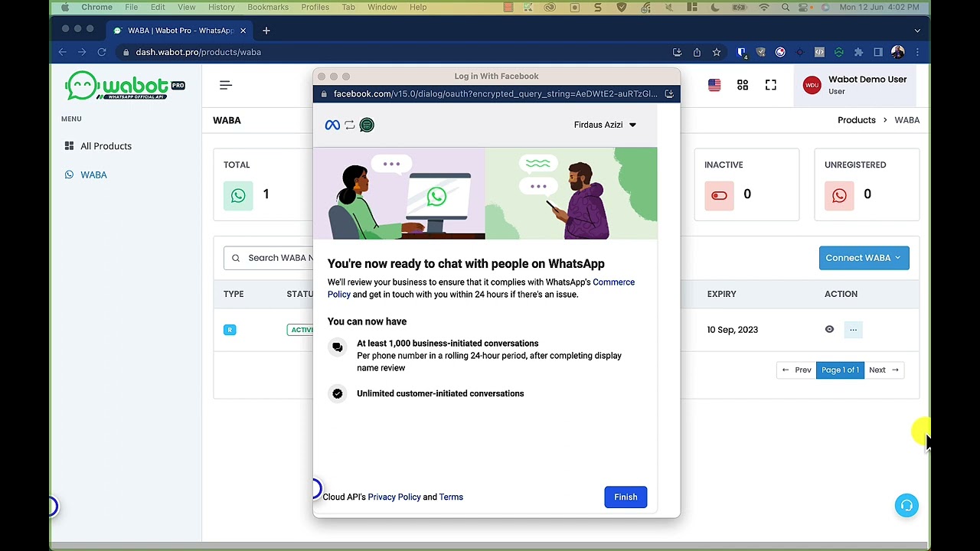The width and height of the screenshot is (980, 551).
Task: Select the WABA | Wabot Pro browser tab
Action: coord(180,31)
